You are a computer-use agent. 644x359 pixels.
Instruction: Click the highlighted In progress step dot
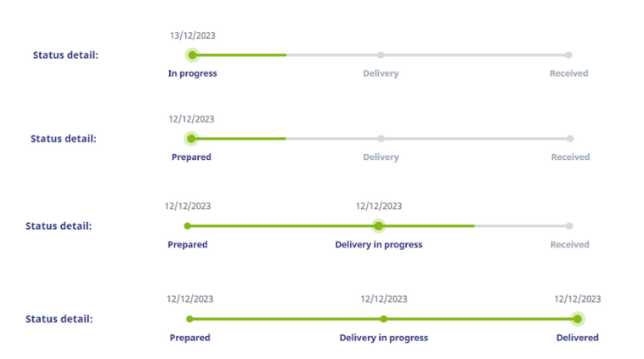pos(192,55)
